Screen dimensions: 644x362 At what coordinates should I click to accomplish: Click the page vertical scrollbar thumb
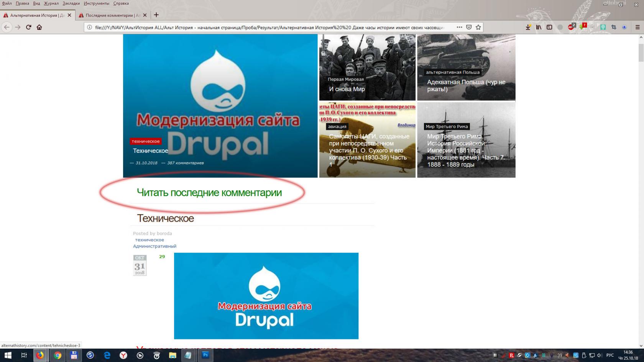pos(641,52)
